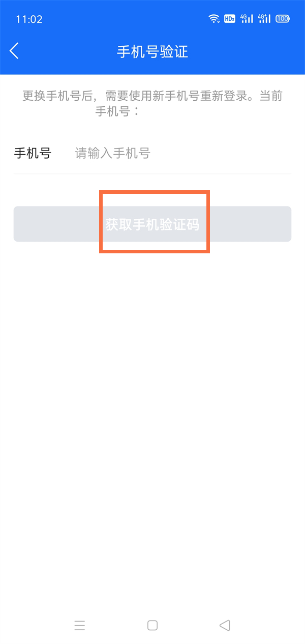Tap the Wi-Fi status icon
This screenshot has width=305, height=644.
point(215,19)
